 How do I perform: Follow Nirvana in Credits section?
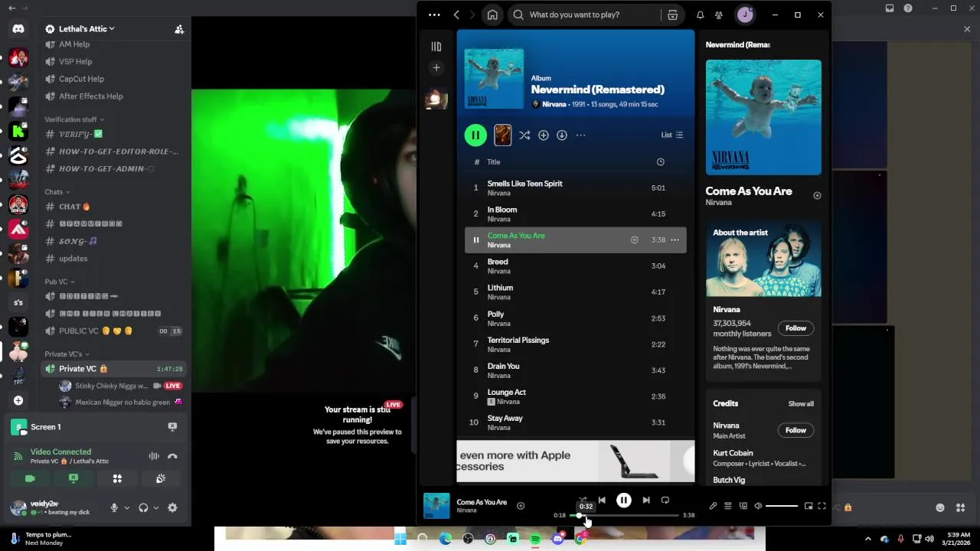(x=795, y=430)
